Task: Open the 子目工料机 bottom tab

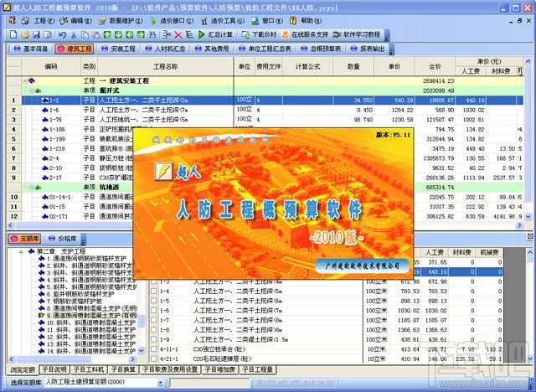Action: [x=89, y=369]
